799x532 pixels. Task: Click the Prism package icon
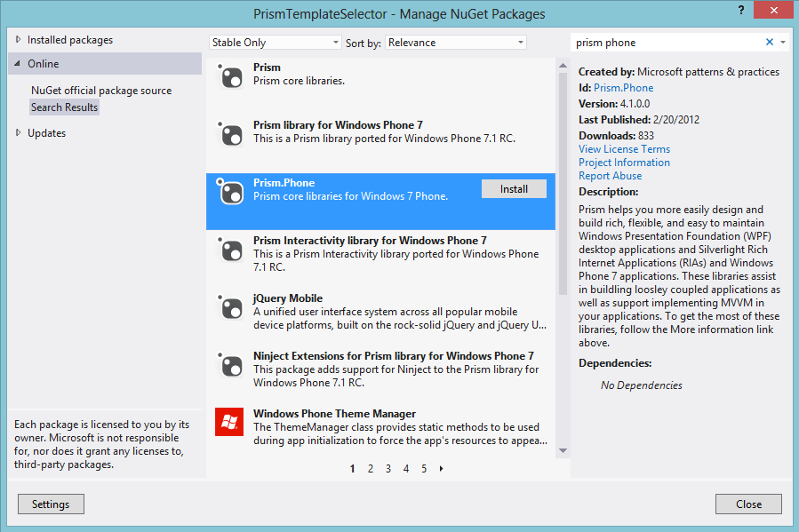[x=230, y=76]
